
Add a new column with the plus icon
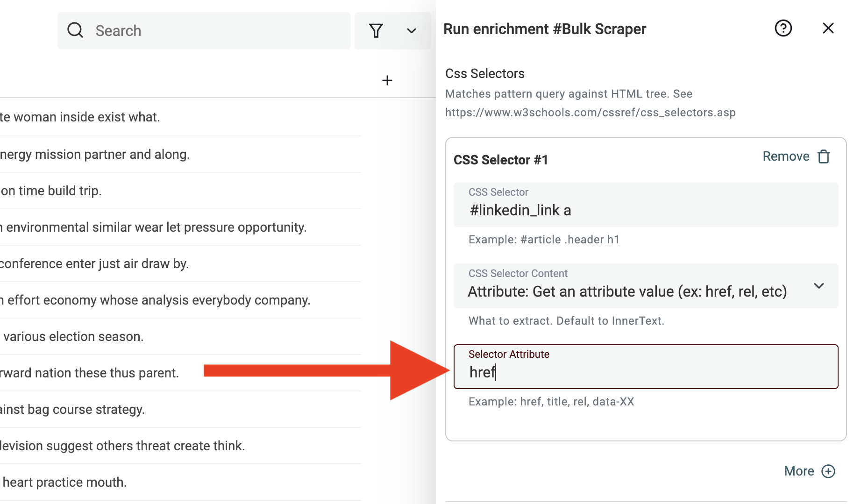[387, 80]
